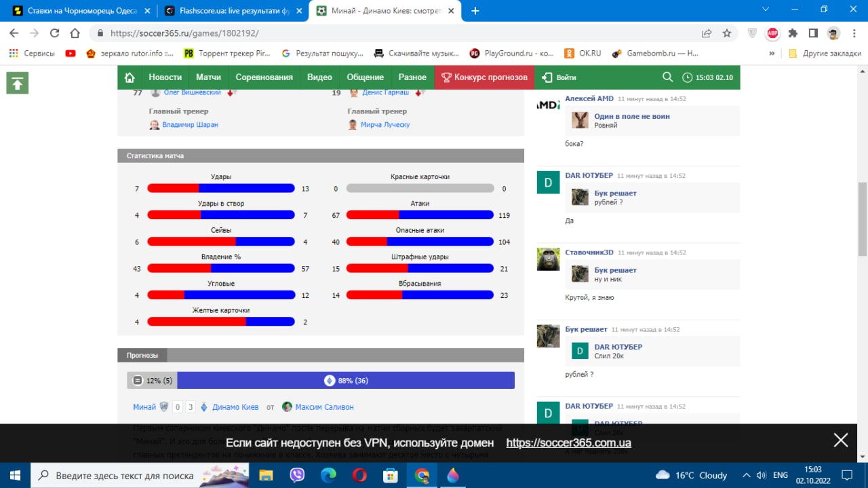The image size is (868, 488).
Task: Close the VPN notice banner
Action: click(x=841, y=440)
